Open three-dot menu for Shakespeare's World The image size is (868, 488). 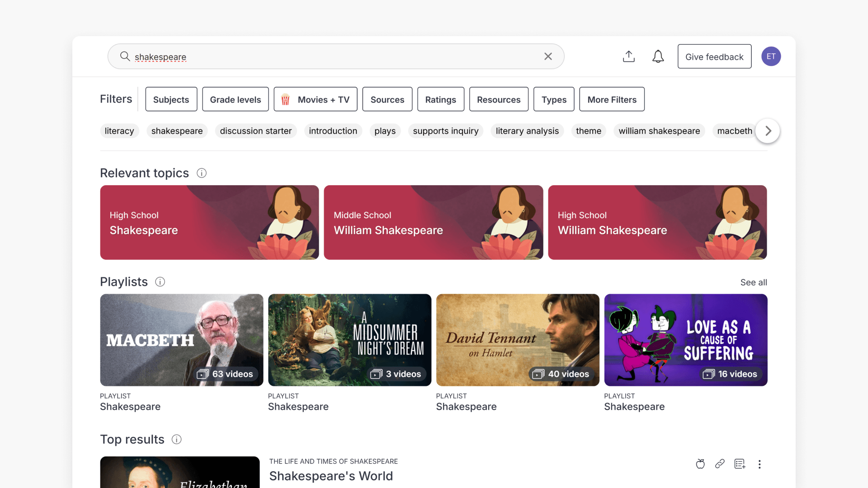tap(759, 464)
